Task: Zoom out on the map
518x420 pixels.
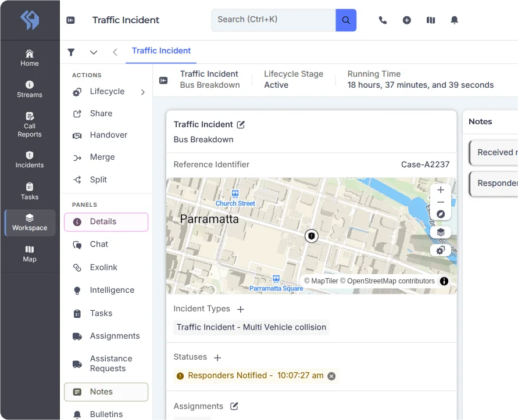Action: click(x=440, y=202)
